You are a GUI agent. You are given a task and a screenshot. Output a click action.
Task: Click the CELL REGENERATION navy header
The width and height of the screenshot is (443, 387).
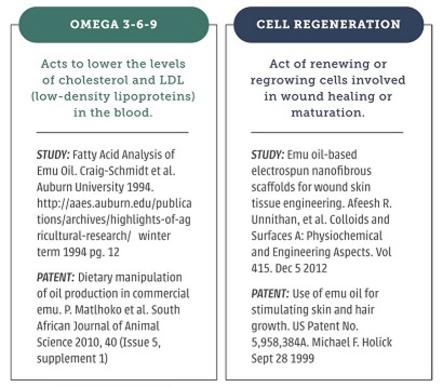coord(329,25)
